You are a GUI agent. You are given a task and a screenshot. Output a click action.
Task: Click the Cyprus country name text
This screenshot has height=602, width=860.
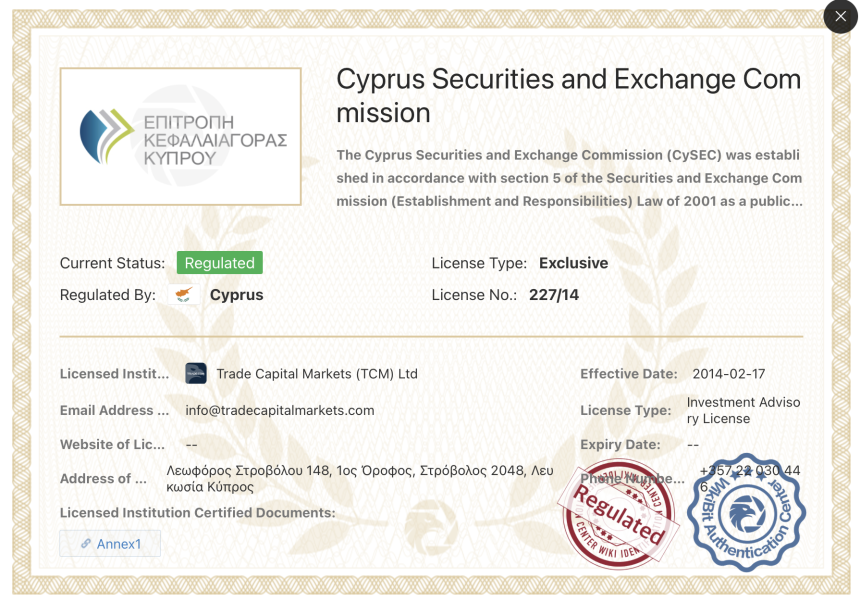click(236, 295)
